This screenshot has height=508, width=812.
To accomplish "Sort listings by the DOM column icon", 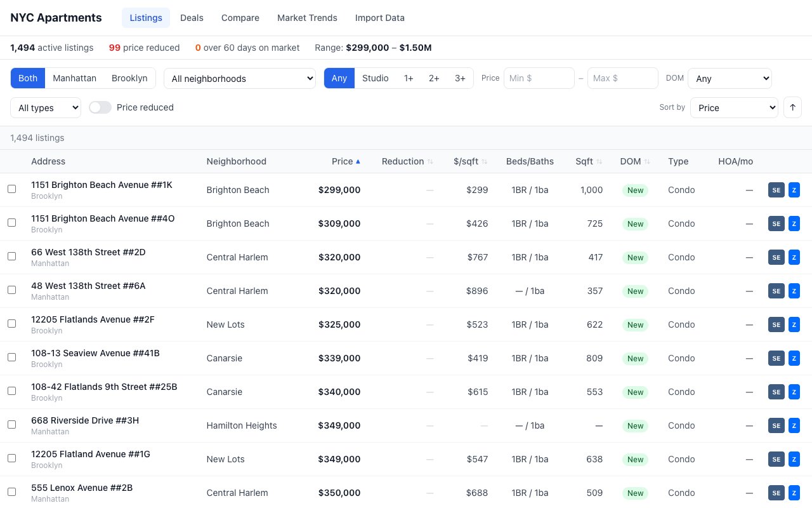I will (x=648, y=161).
